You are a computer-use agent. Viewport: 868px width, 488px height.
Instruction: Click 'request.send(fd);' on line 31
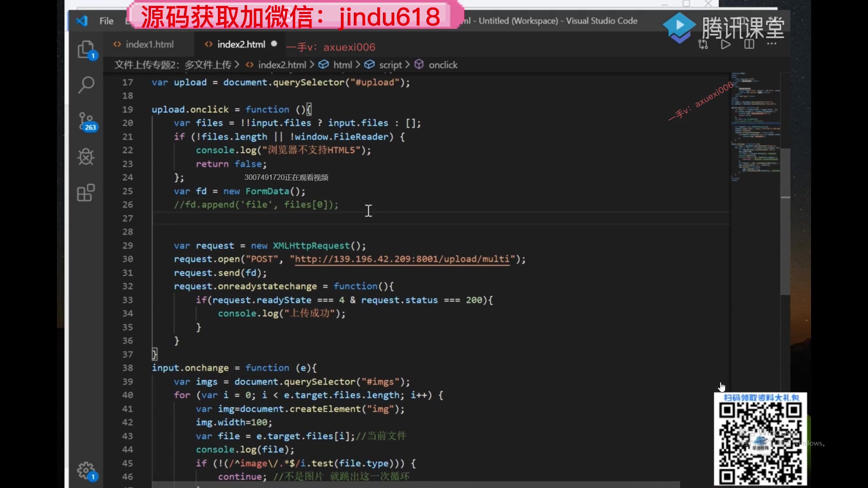220,272
